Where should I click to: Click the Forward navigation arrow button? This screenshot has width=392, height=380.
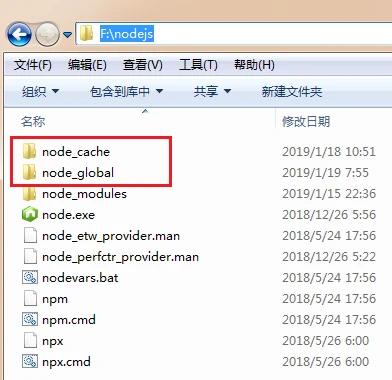pos(47,34)
